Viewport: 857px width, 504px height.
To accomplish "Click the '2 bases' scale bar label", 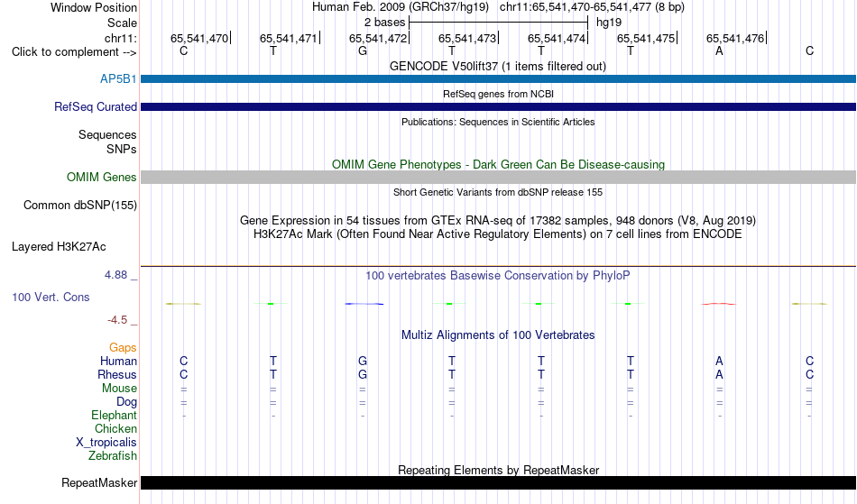I will click(385, 23).
